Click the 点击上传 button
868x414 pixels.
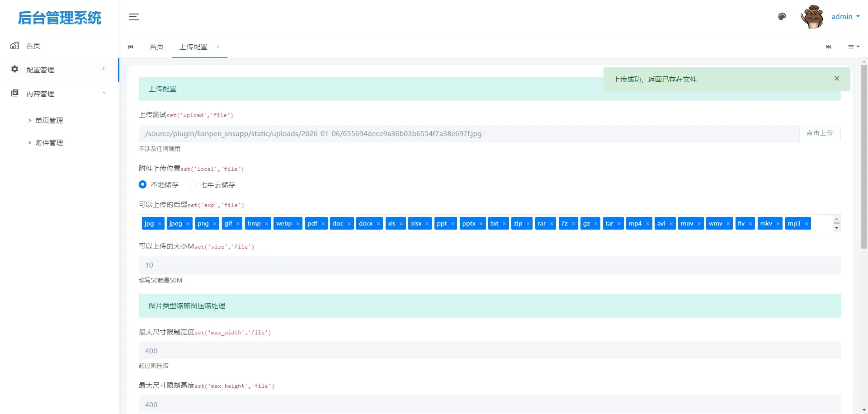tap(819, 133)
